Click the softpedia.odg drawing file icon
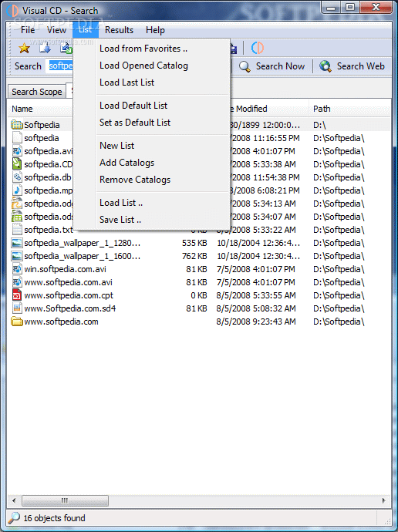398x532 pixels. click(x=17, y=204)
